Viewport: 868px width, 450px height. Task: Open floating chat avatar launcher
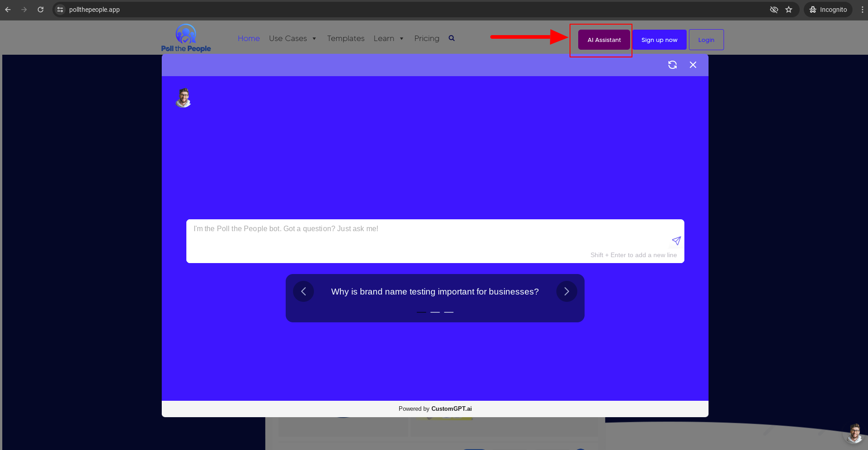(854, 433)
